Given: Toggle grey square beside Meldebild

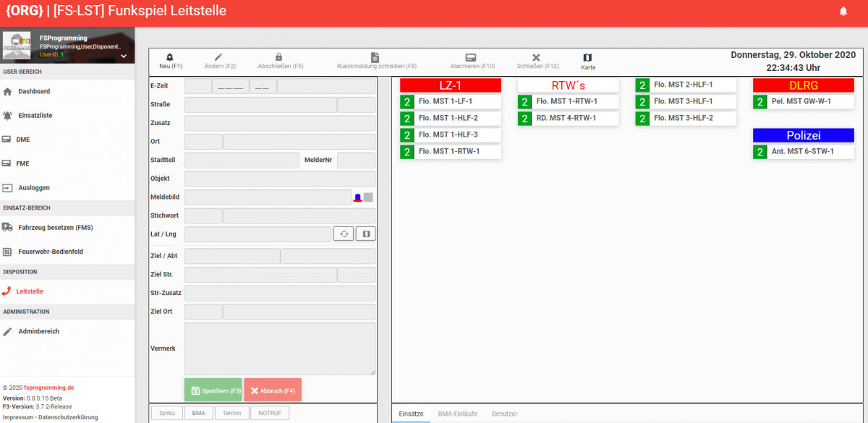Looking at the screenshot, I should [368, 197].
